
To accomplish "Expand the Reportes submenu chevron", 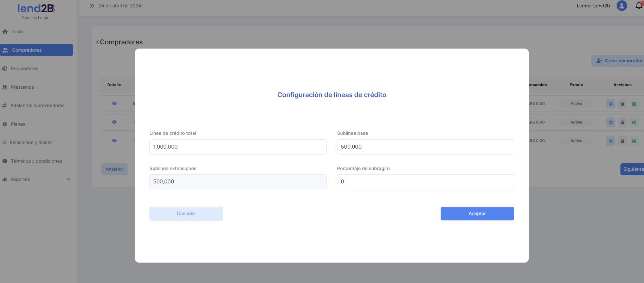I will 69,179.
